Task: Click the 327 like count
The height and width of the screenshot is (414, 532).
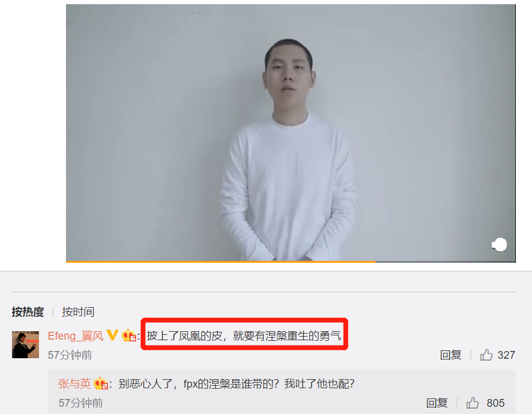Action: point(506,355)
